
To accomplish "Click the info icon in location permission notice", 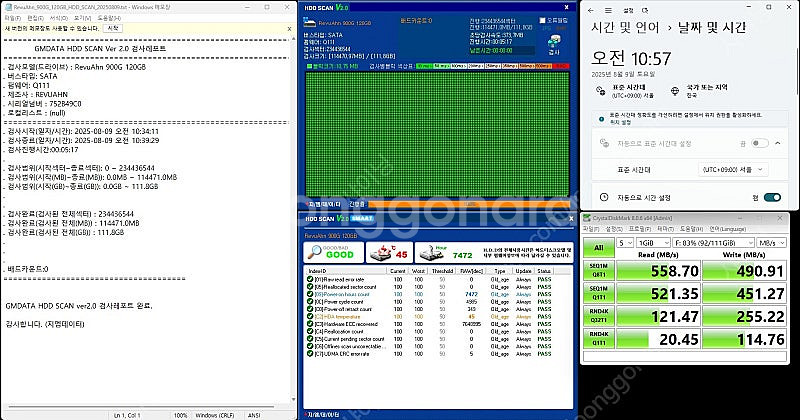I will pyautogui.click(x=602, y=119).
